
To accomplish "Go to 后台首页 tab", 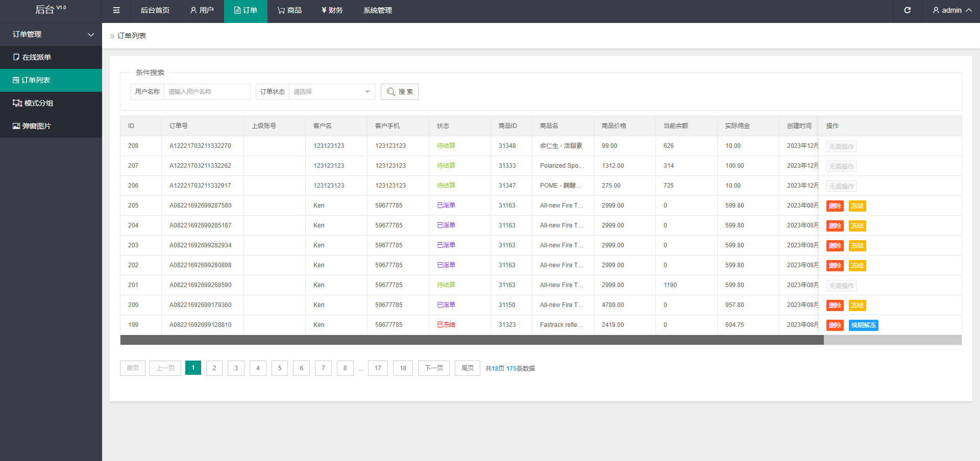I will [155, 10].
